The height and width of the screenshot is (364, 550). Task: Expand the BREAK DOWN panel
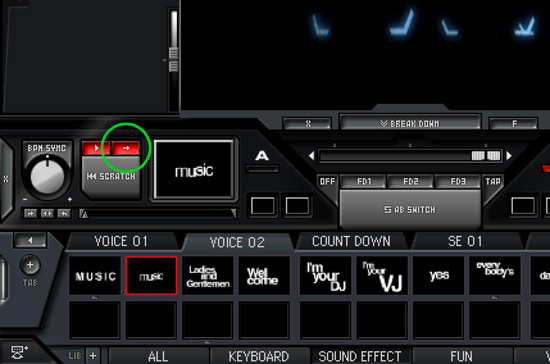point(410,123)
